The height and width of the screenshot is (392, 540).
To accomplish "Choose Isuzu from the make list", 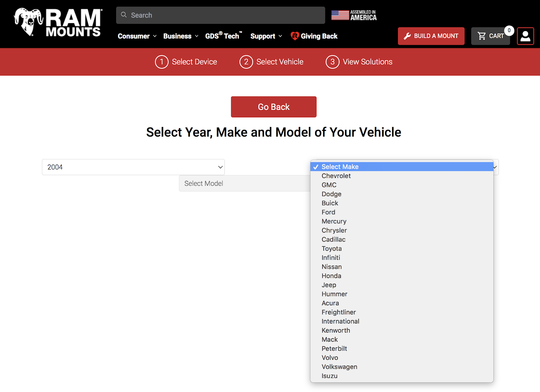I will pyautogui.click(x=402, y=376).
